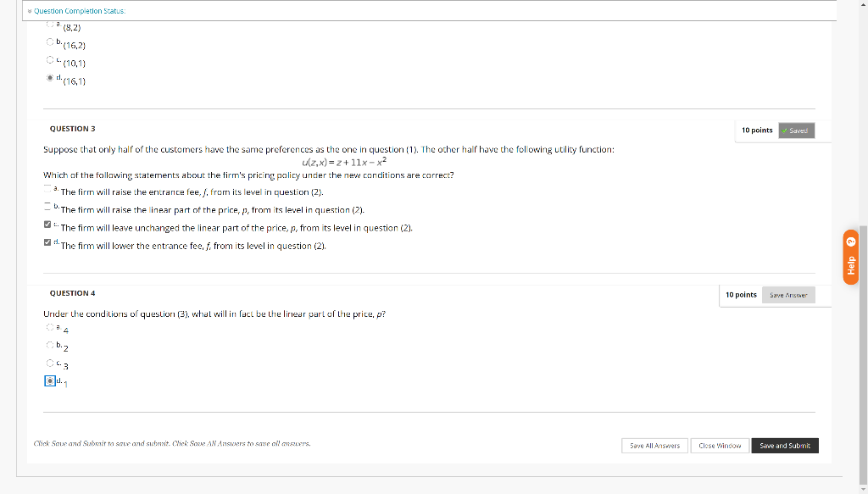Check option b: raise linear part of price
868x494 pixels.
[x=47, y=207]
